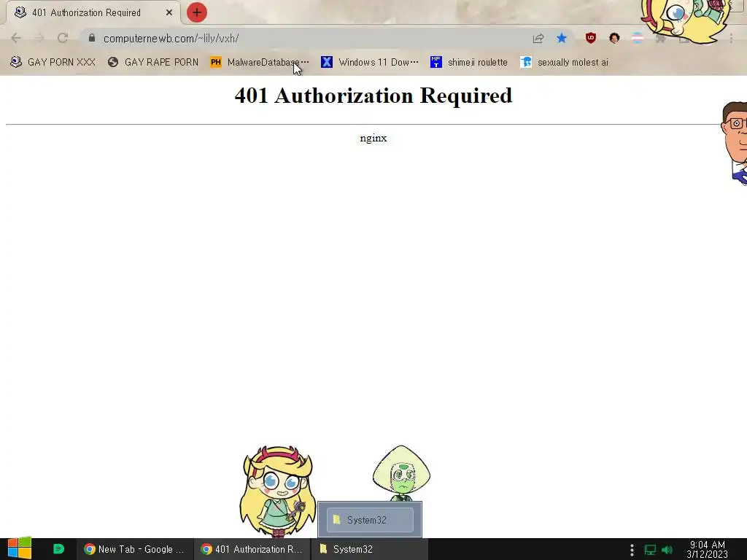747x560 pixels.
Task: Open the clock showing 9:04 AM
Action: tap(707, 550)
